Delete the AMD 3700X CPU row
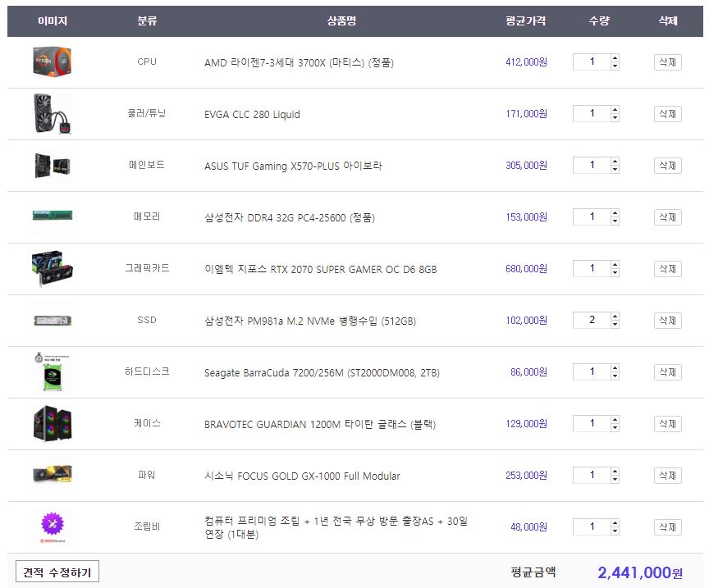 point(667,62)
